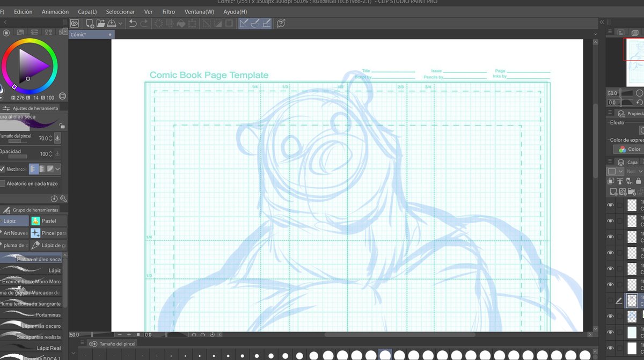This screenshot has width=644, height=360.
Task: Expand the save icon dropdown arrow
Action: (x=120, y=24)
